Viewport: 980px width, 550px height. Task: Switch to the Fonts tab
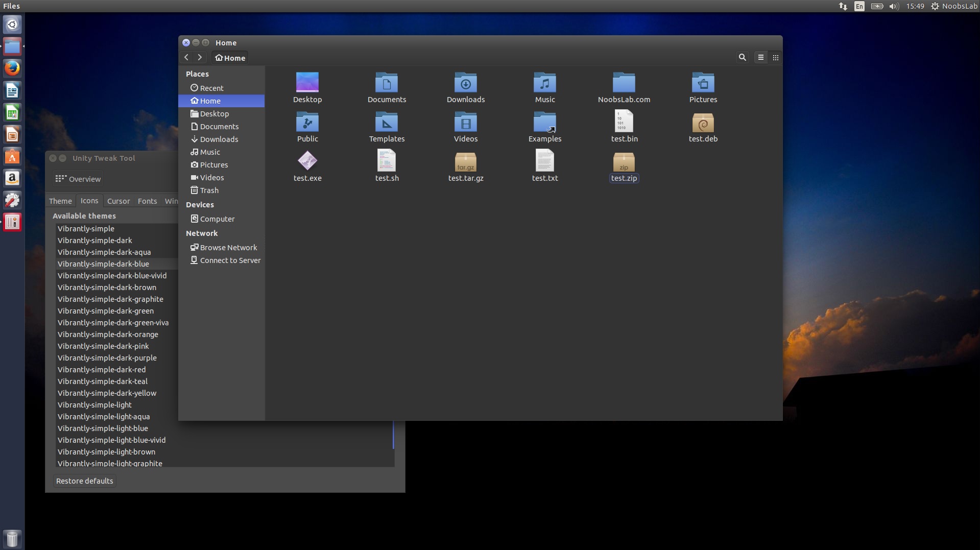[148, 201]
